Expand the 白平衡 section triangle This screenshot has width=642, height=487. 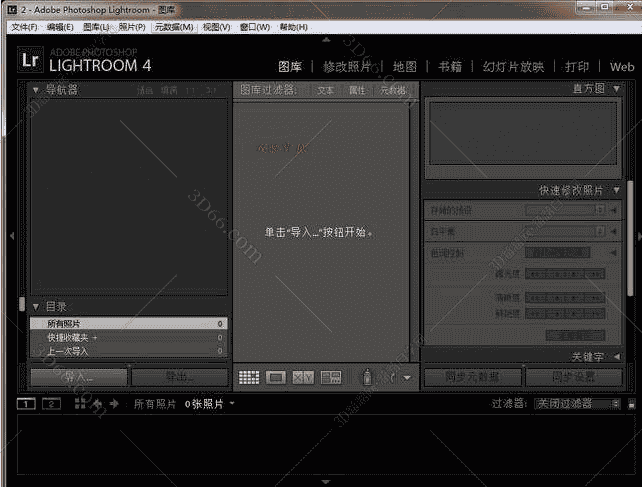point(613,231)
